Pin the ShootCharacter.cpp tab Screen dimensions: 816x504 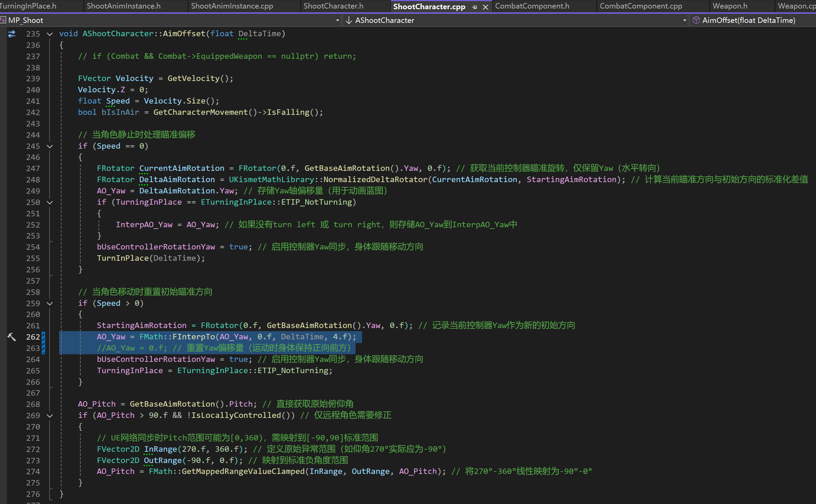474,7
